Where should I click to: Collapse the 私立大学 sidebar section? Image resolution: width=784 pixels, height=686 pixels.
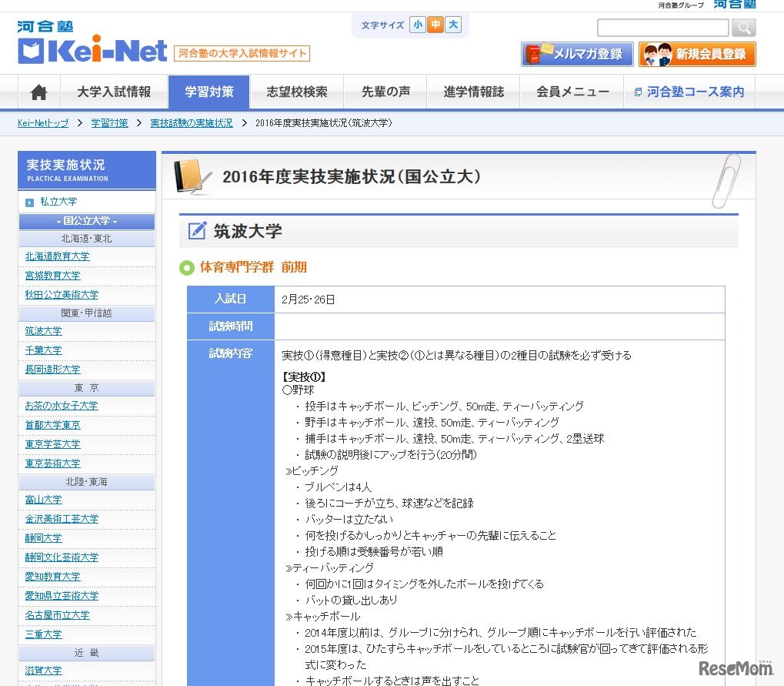click(x=86, y=202)
